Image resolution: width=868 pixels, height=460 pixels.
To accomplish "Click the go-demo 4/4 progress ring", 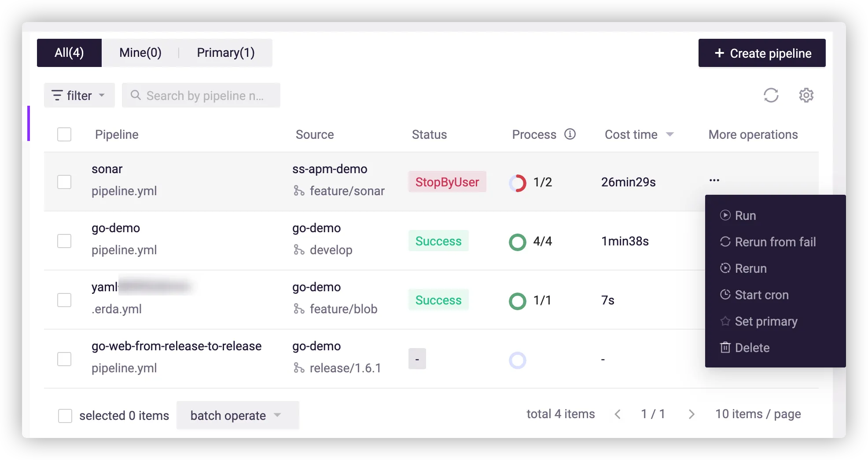I will click(517, 242).
